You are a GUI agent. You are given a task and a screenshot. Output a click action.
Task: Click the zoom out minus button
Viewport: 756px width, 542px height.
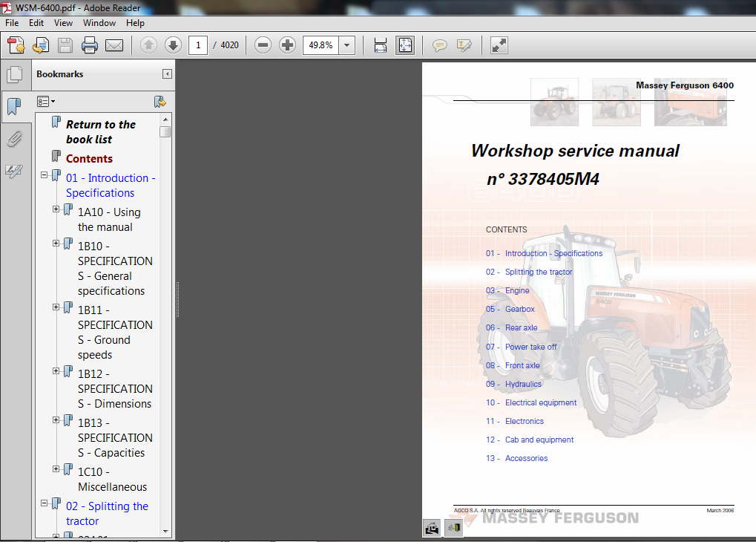[263, 45]
